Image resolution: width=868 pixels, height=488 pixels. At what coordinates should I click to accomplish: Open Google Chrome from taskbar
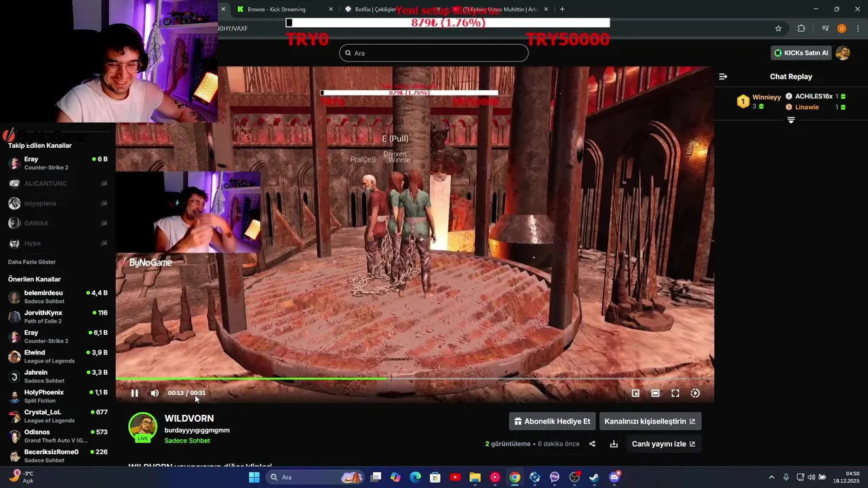coord(515,477)
